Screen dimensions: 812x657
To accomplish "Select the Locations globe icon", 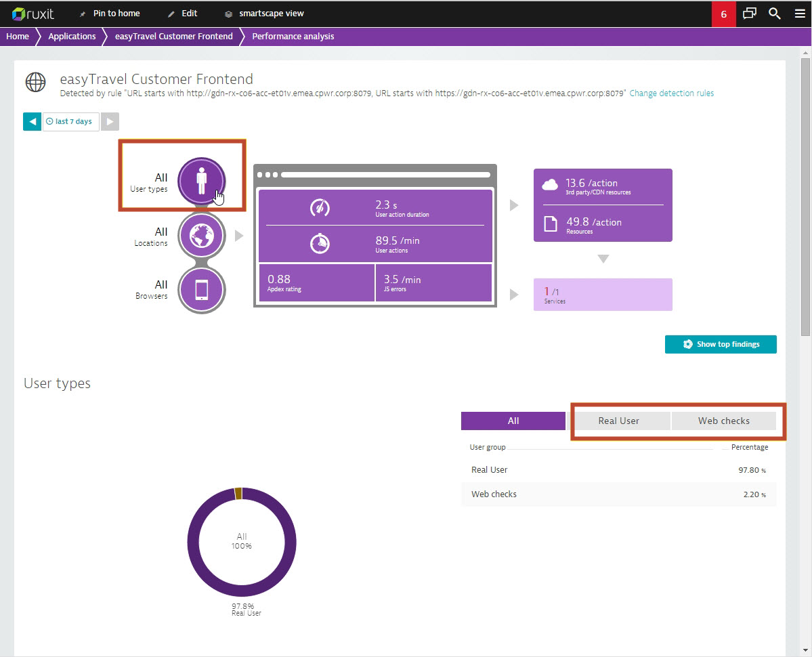I will point(201,236).
